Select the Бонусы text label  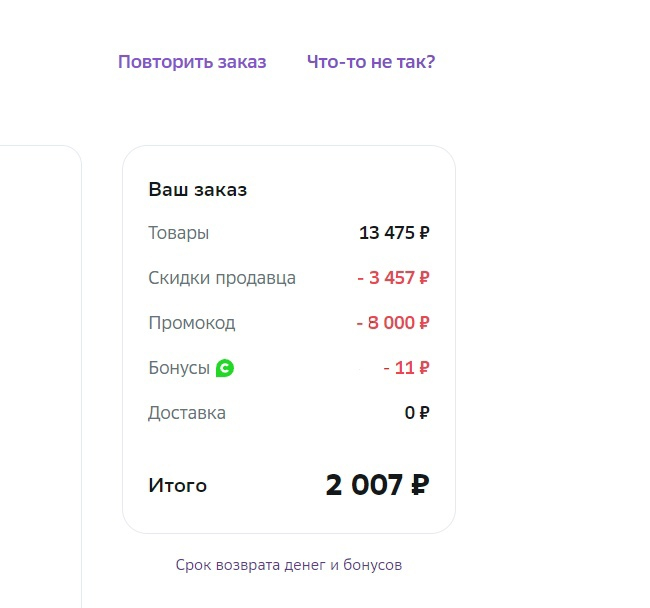click(x=179, y=368)
